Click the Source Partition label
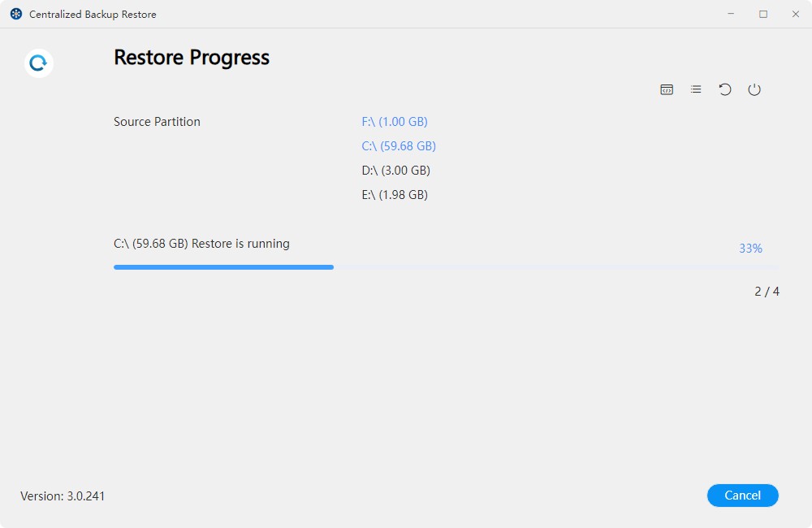This screenshot has width=812, height=528. pos(157,122)
